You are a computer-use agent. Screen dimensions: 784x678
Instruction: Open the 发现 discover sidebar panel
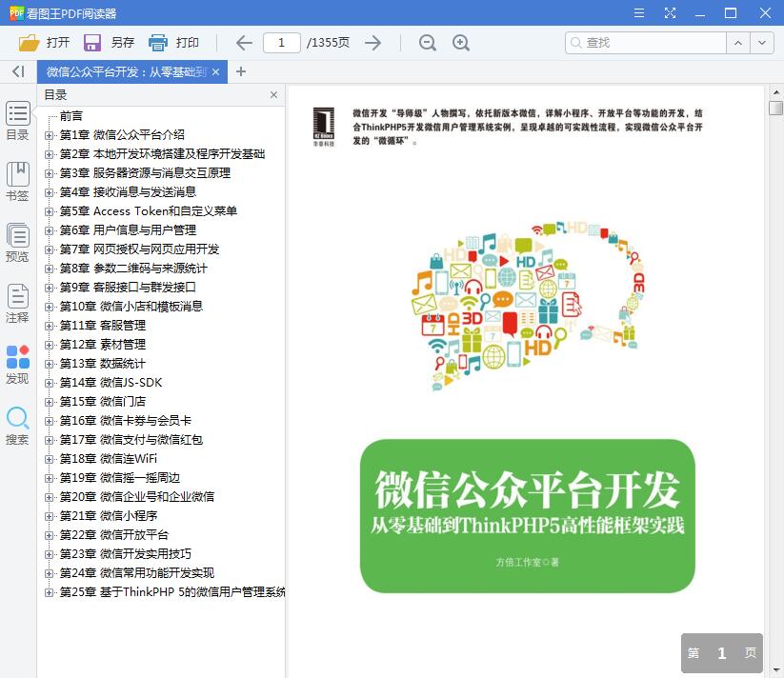(17, 365)
